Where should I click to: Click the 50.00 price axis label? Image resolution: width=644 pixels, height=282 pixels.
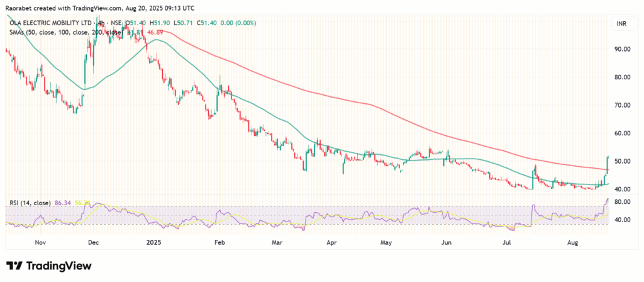(623, 161)
